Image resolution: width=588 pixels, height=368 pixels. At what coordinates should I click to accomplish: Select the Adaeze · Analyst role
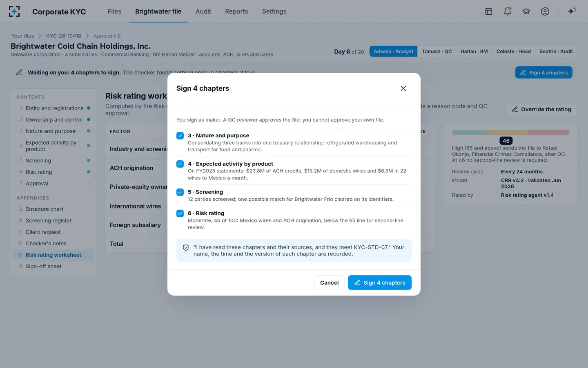click(x=393, y=52)
